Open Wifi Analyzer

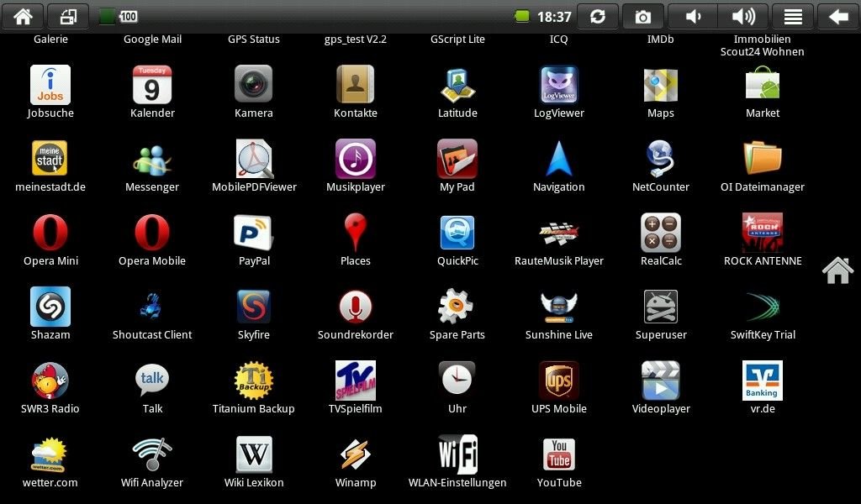(152, 462)
